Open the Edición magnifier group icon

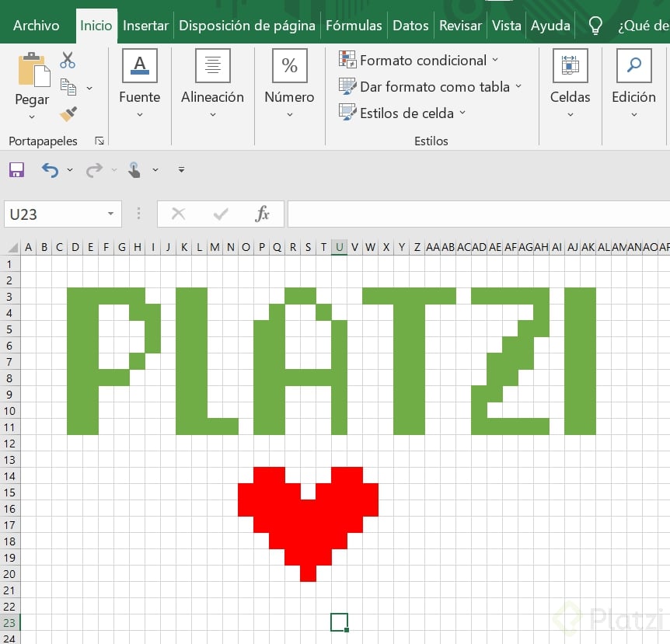(x=634, y=65)
